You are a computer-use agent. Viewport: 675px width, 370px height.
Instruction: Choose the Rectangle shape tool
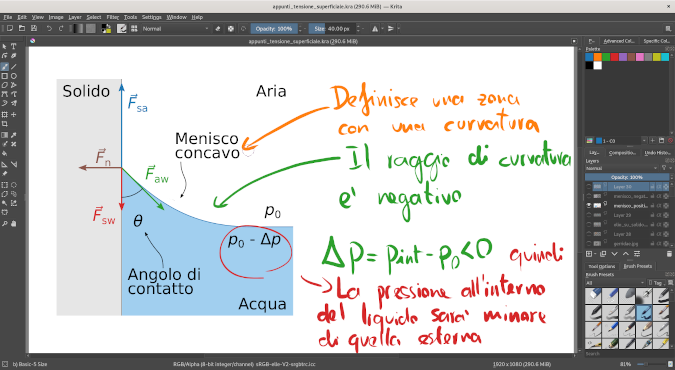(x=5, y=76)
